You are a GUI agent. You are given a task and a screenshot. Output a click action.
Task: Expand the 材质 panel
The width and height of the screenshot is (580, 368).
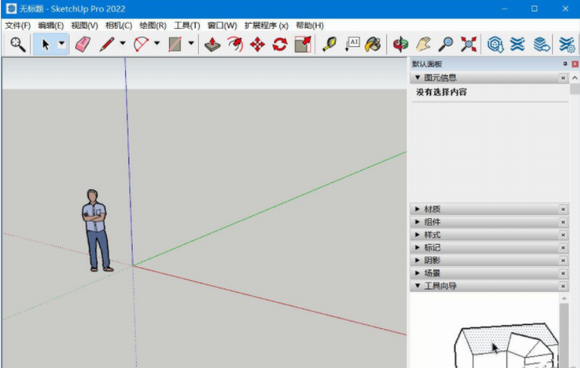click(x=417, y=209)
